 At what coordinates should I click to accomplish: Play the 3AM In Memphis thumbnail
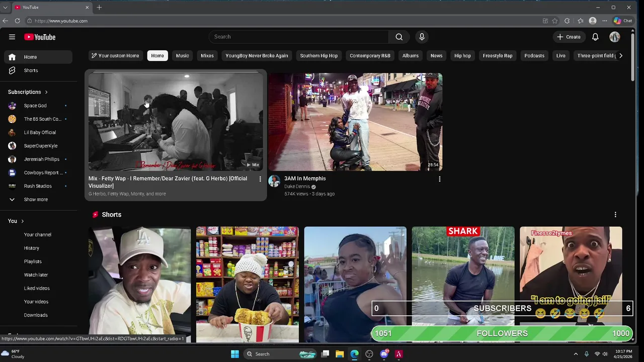point(355,122)
